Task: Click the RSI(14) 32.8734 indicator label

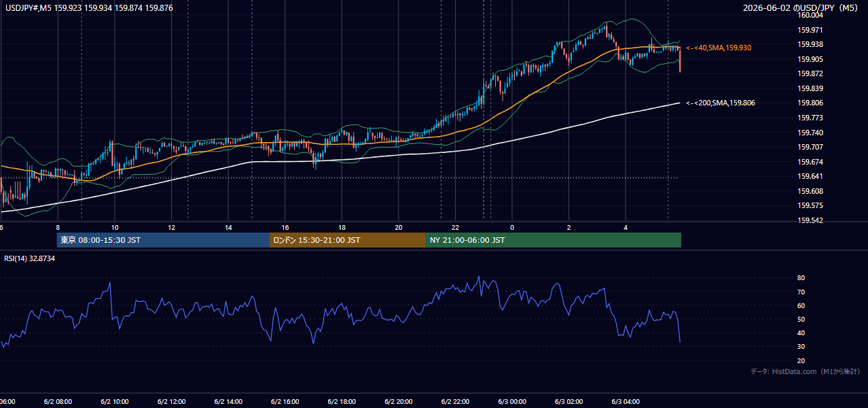Action: 30,258
